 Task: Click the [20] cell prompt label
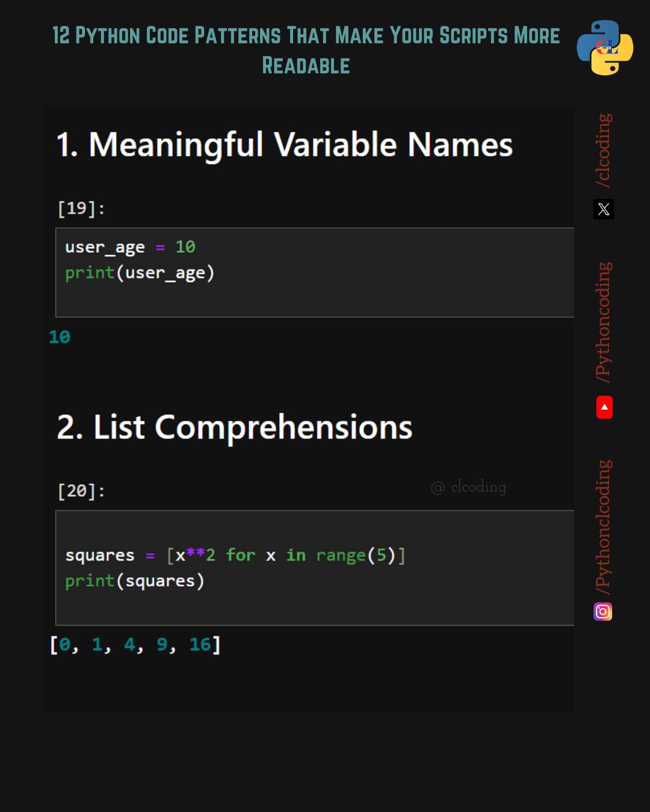coord(81,491)
